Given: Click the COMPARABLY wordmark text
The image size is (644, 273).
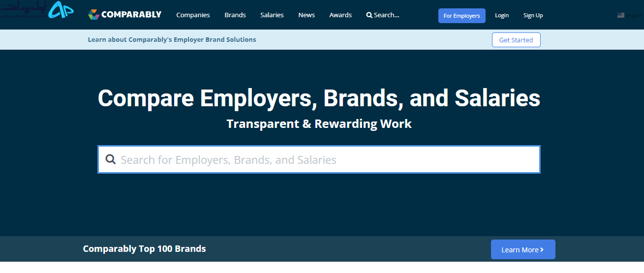Looking at the screenshot, I should click(x=131, y=15).
